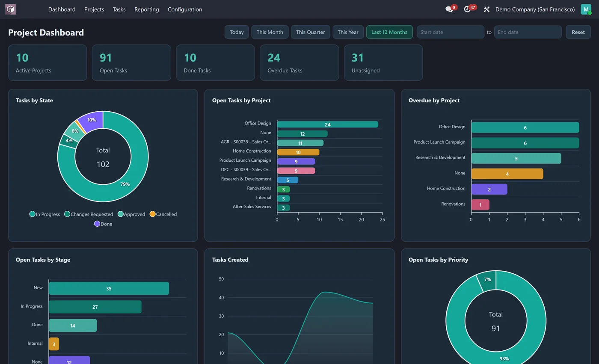The height and width of the screenshot is (364, 599).
Task: Open the activities clock icon
Action: pyautogui.click(x=467, y=9)
